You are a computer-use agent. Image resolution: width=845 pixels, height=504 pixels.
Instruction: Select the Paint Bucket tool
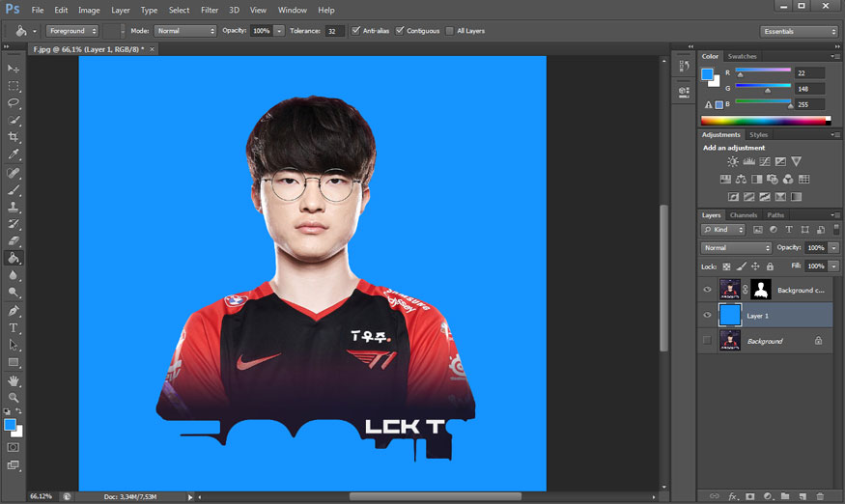[14, 258]
